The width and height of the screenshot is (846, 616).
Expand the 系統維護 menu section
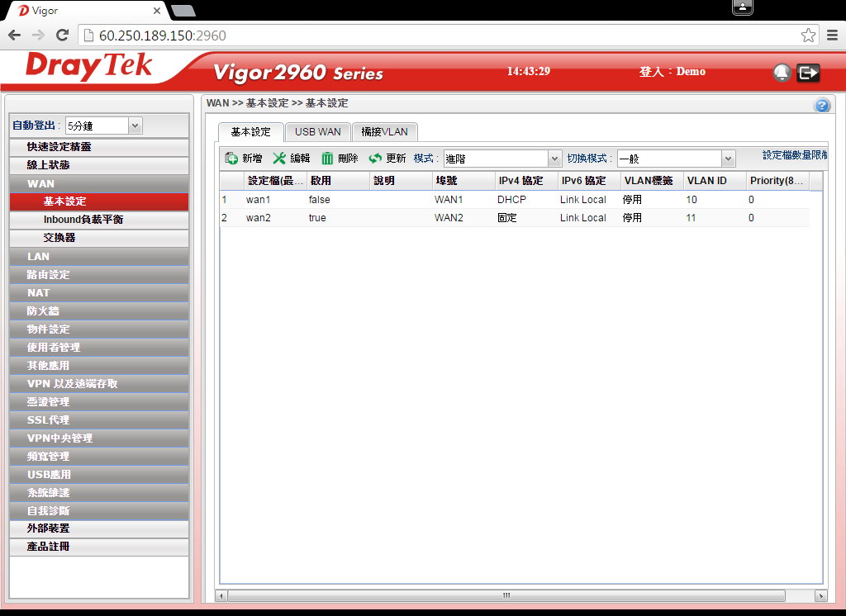99,492
